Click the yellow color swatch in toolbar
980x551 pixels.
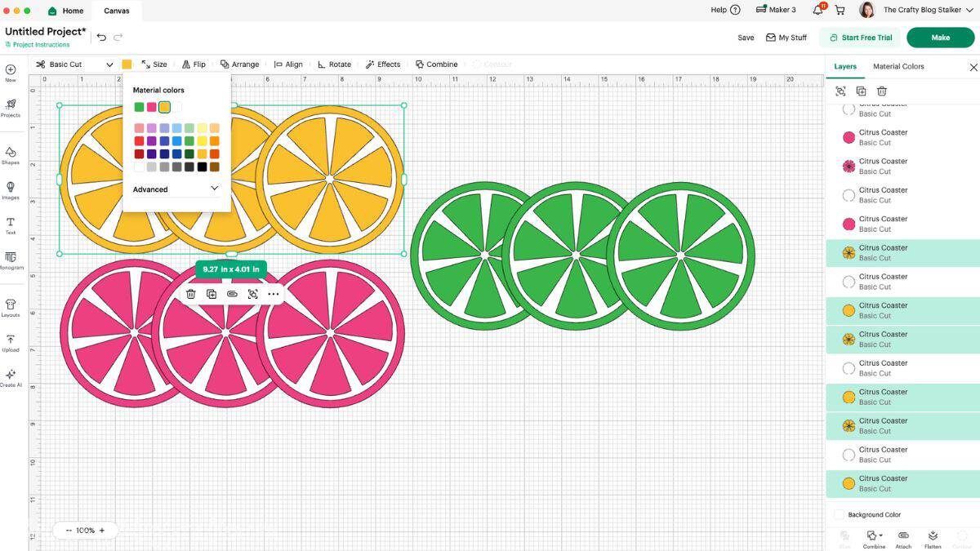click(x=127, y=64)
